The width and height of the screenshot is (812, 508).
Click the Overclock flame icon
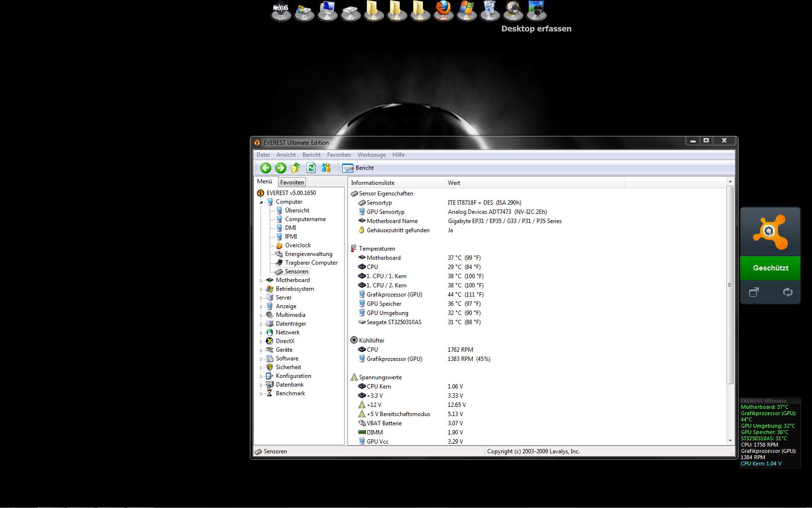(279, 245)
